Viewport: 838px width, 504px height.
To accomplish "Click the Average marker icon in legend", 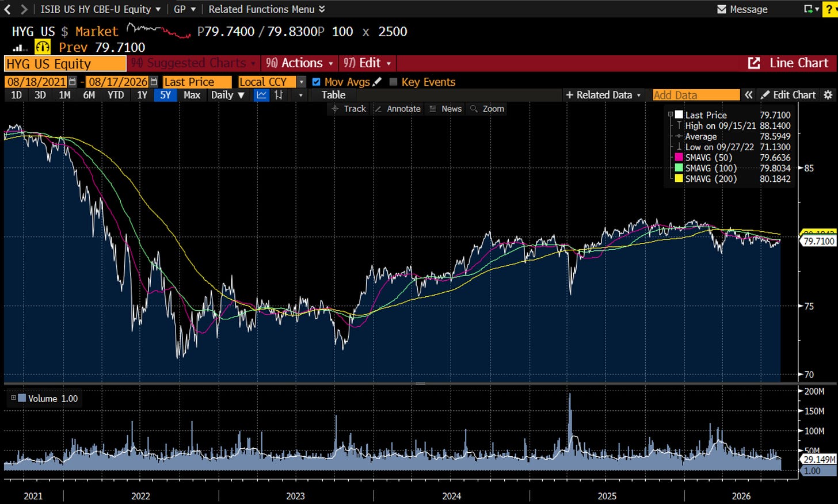I will click(679, 136).
